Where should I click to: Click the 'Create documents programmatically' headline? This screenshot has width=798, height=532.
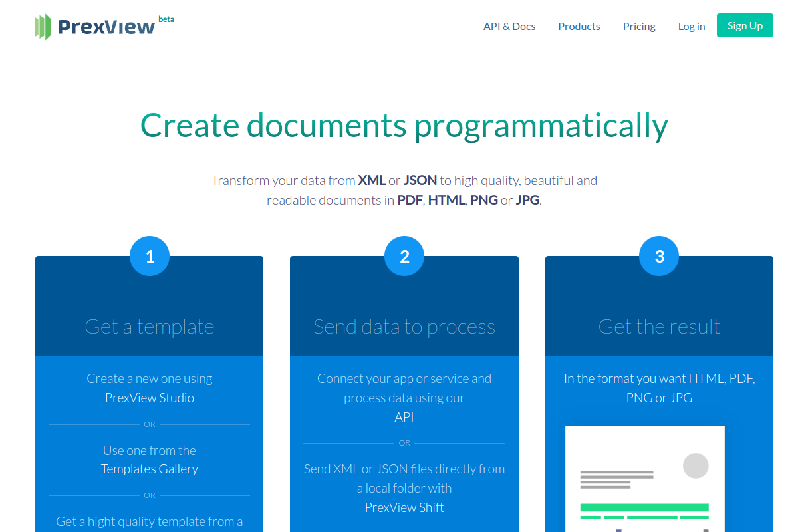point(404,125)
